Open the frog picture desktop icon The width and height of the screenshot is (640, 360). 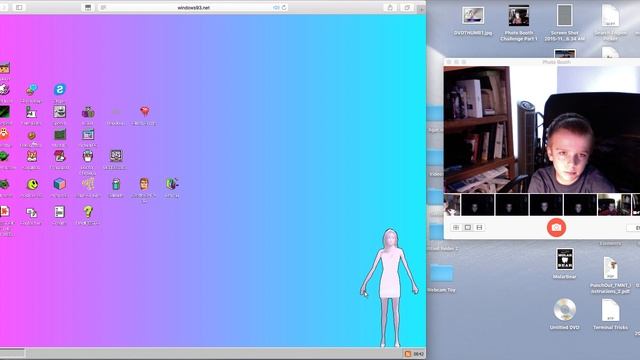[x=60, y=112]
